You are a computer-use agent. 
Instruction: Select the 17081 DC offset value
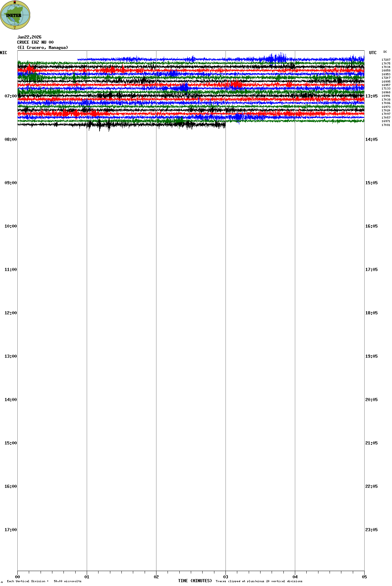click(x=386, y=125)
